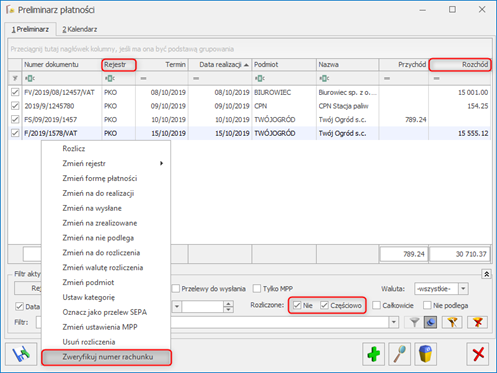
Task: Sort by Numer dokumentu column header
Action: click(x=61, y=64)
